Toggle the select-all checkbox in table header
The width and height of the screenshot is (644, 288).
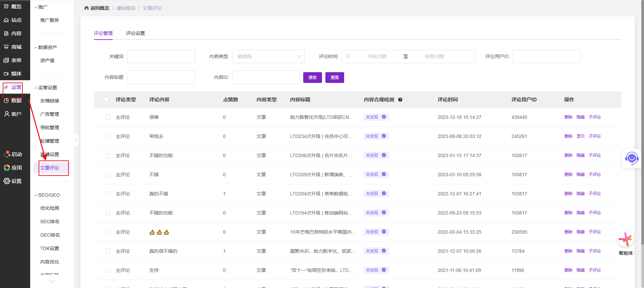[106, 100]
